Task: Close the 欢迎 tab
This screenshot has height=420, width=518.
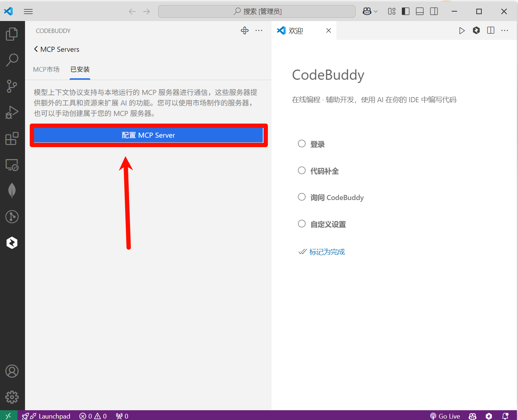Action: coord(328,31)
